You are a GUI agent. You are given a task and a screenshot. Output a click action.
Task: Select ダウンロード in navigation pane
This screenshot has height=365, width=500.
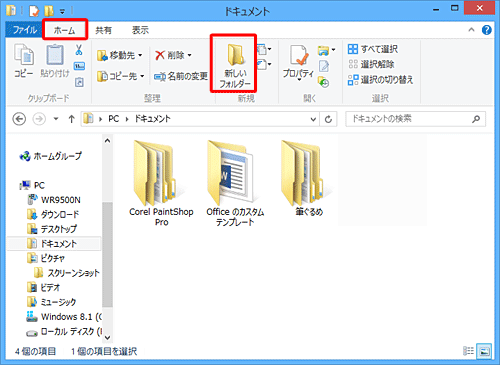tap(53, 214)
